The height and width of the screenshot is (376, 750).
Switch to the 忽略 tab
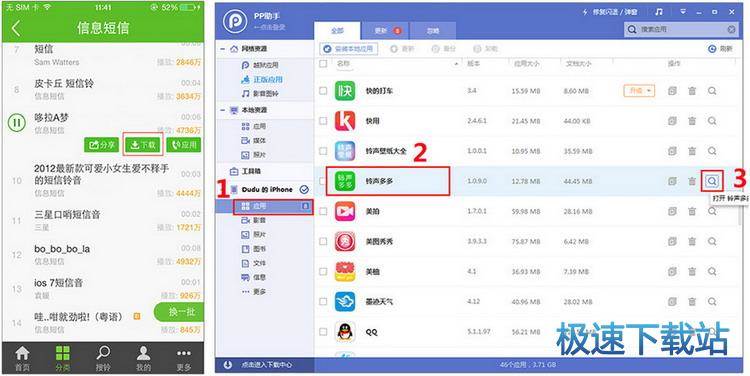(x=432, y=31)
